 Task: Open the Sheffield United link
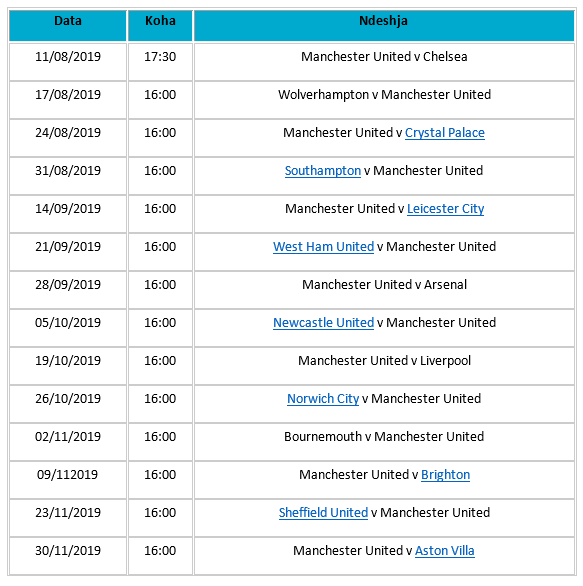tap(323, 513)
